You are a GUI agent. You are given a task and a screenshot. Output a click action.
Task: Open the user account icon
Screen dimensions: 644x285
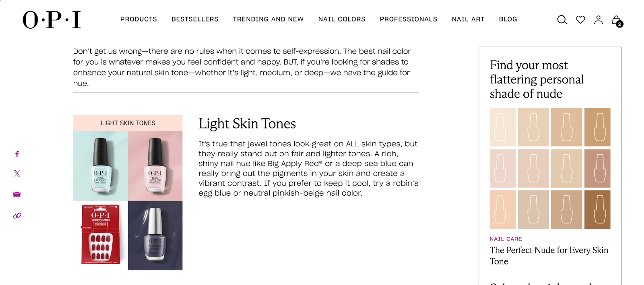point(598,19)
